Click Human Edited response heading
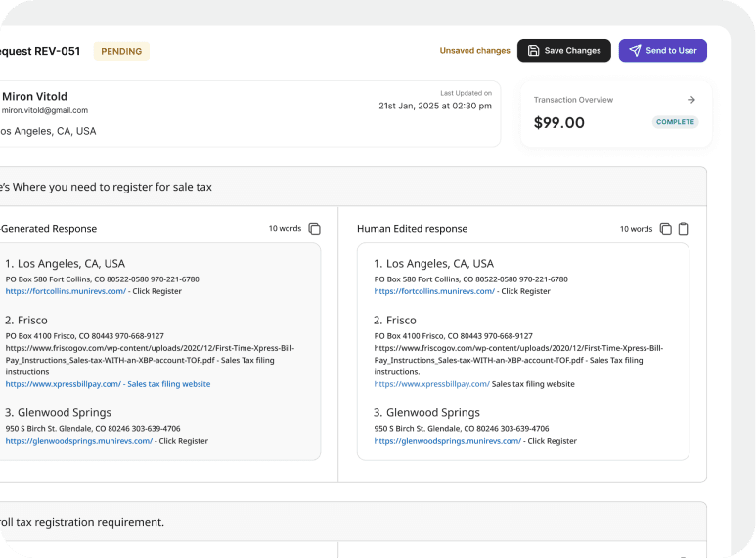 pos(413,229)
